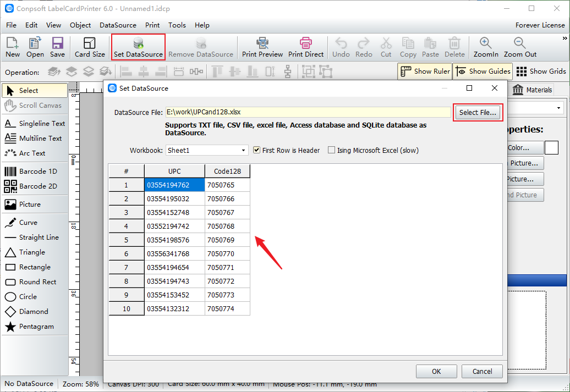Click row header number 10

pos(126,309)
